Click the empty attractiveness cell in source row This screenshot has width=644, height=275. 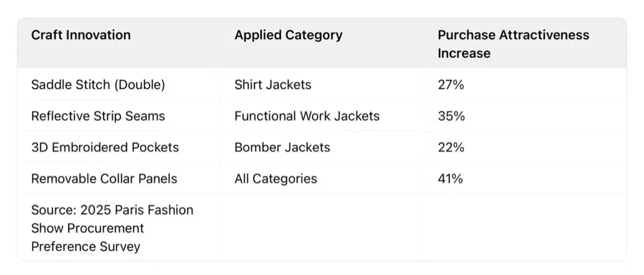525,228
